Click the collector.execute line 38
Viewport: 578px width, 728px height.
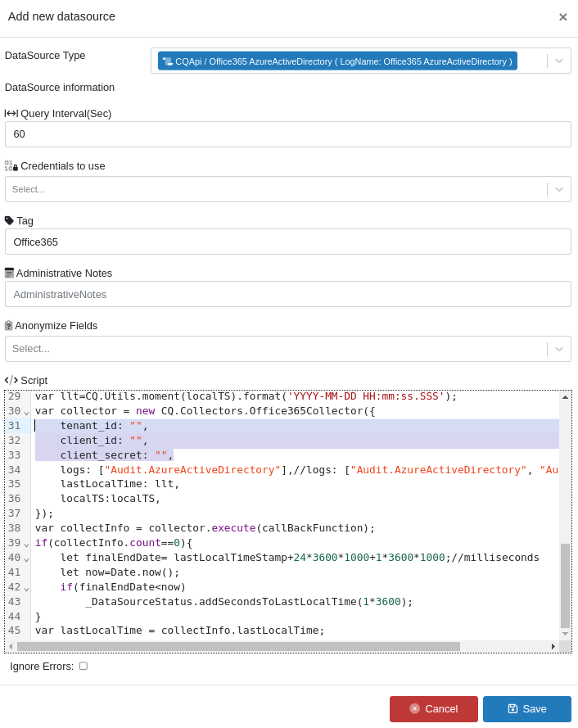(205, 528)
